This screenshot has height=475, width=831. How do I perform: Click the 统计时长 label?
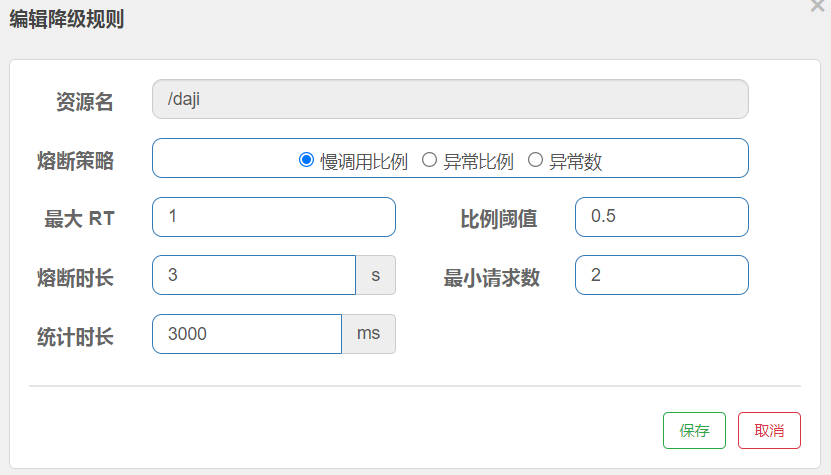74,336
